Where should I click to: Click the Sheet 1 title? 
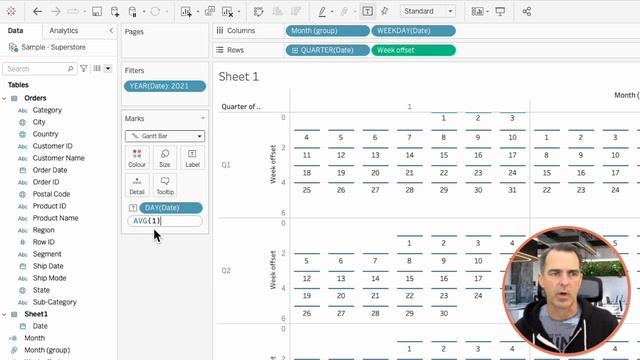point(238,77)
